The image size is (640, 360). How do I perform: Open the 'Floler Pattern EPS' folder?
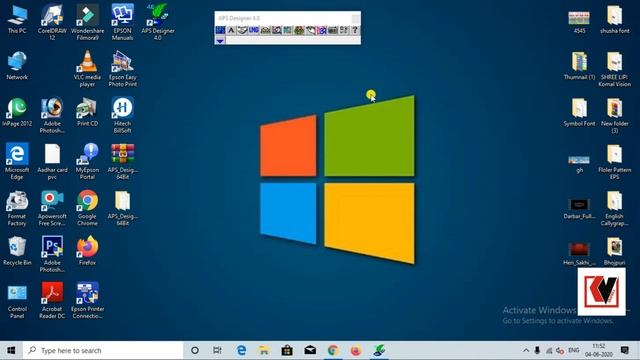point(614,161)
